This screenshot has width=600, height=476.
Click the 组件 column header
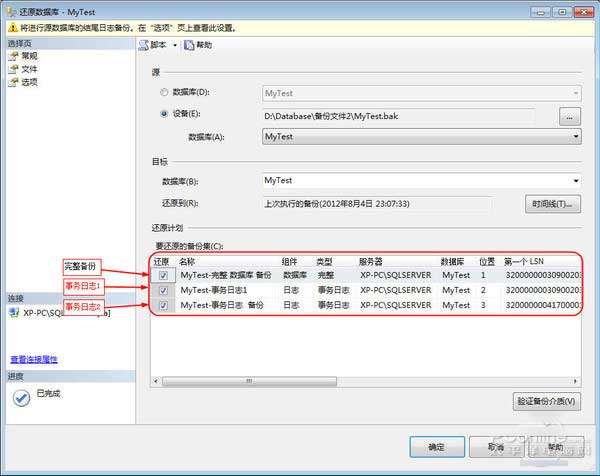pos(289,262)
